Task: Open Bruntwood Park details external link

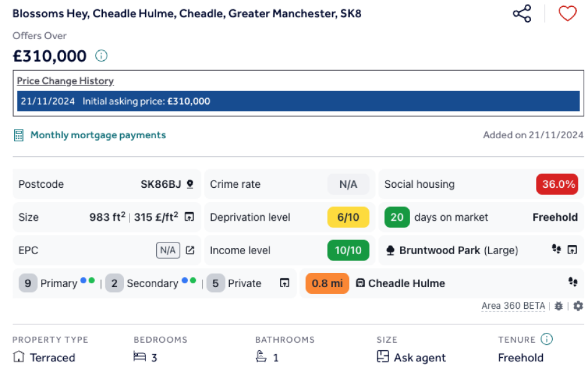Action: pos(571,250)
